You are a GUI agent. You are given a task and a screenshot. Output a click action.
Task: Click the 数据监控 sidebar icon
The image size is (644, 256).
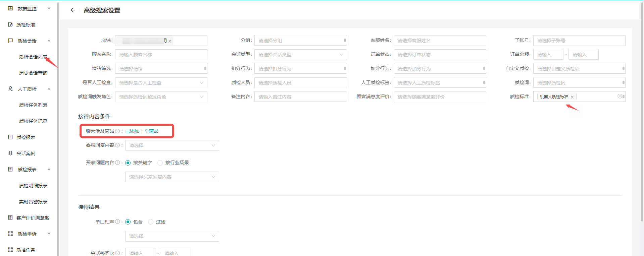(x=10, y=8)
